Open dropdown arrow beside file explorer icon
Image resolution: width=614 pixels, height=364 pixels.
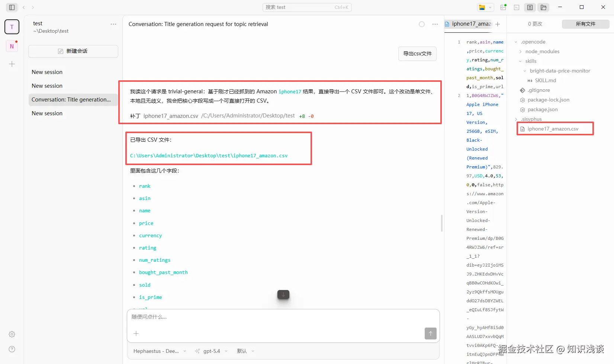click(490, 7)
